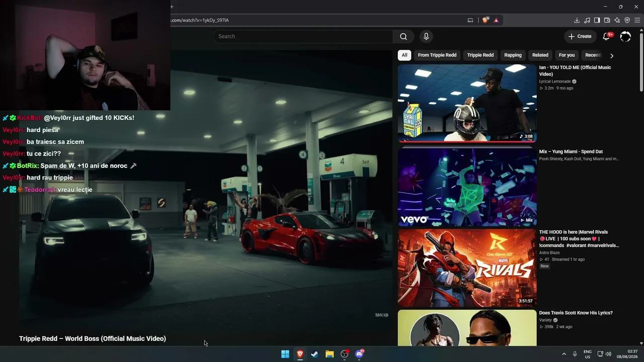Open Lyrical Lemonade channel link
This screenshot has height=362, width=644.
(x=555, y=81)
